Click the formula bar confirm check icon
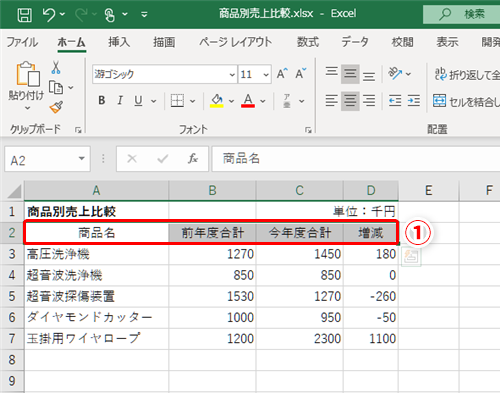 [163, 159]
